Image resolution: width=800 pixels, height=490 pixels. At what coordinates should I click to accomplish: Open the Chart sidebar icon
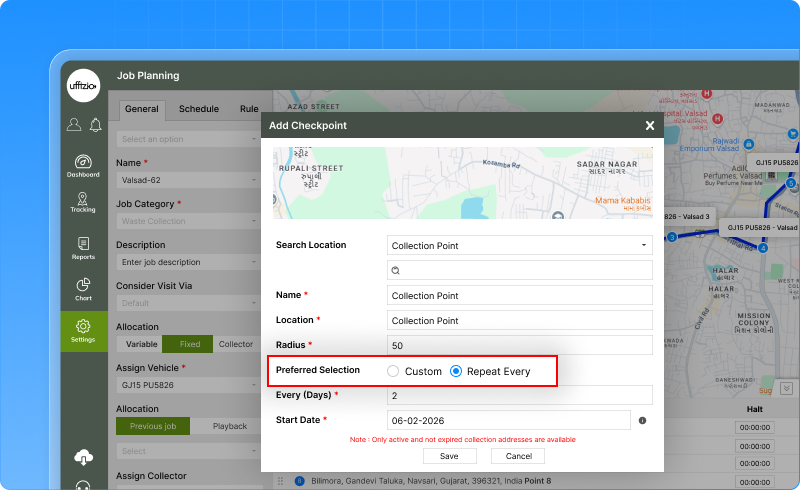coord(83,289)
